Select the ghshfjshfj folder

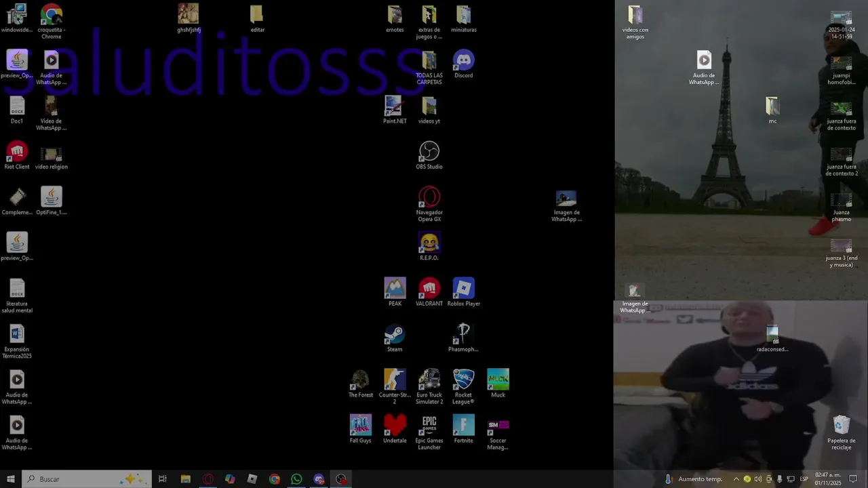coord(189,18)
